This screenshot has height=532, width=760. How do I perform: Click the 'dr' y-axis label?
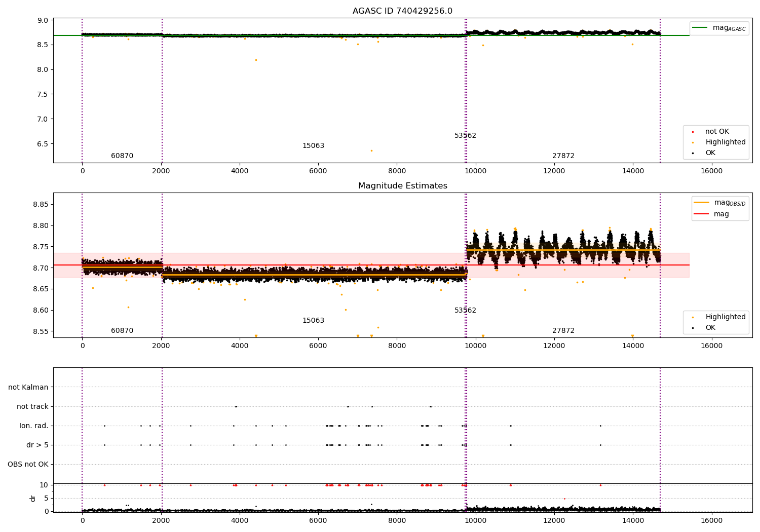[x=33, y=498]
